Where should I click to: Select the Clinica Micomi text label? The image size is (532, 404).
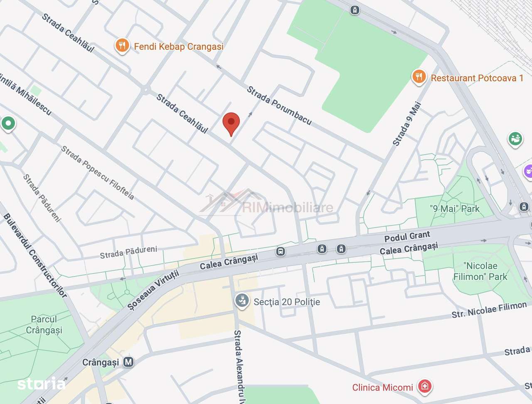point(382,387)
